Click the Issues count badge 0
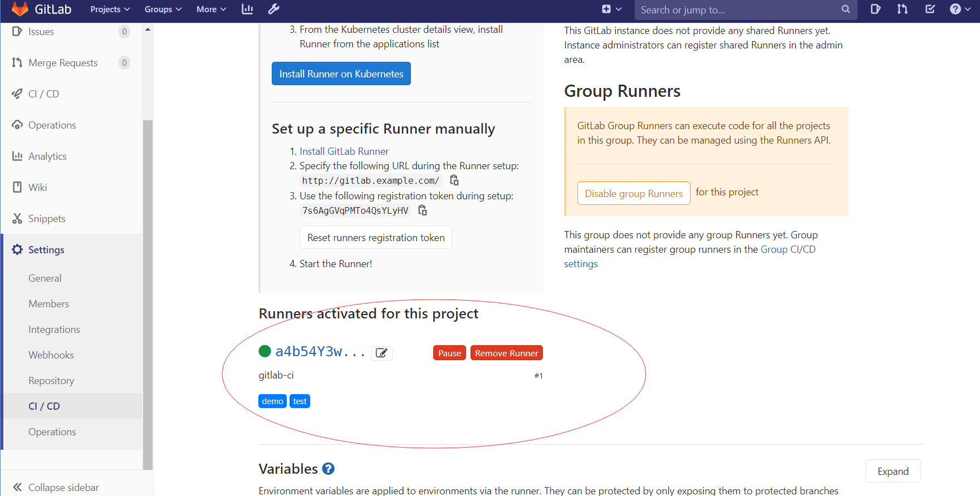Image resolution: width=980 pixels, height=496 pixels. click(x=124, y=32)
